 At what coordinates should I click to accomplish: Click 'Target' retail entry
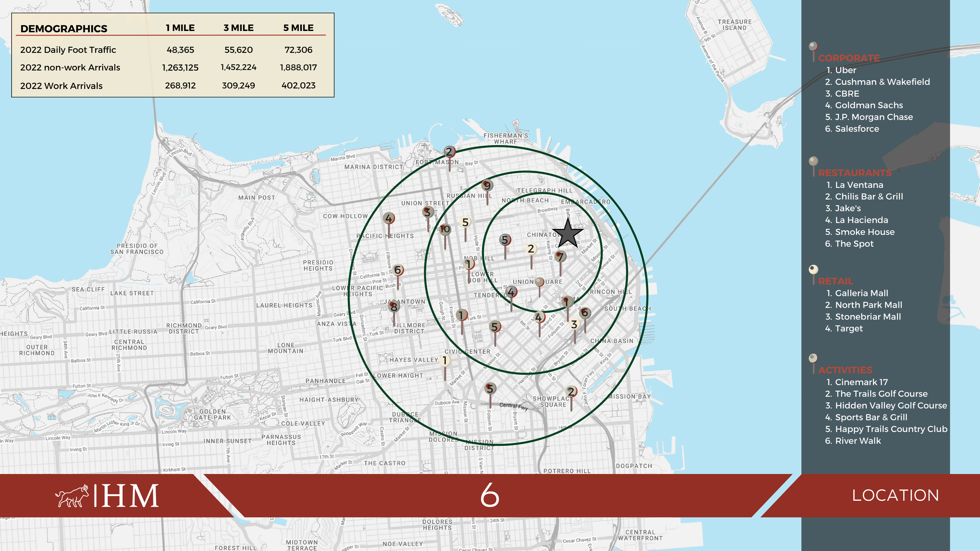(849, 328)
